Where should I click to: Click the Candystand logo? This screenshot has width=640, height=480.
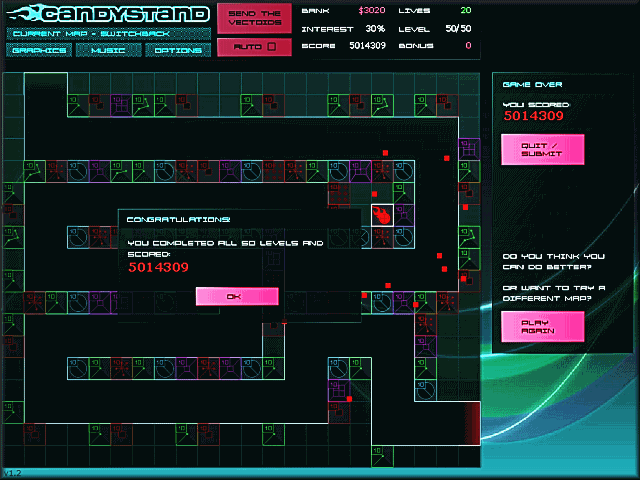pyautogui.click(x=107, y=13)
